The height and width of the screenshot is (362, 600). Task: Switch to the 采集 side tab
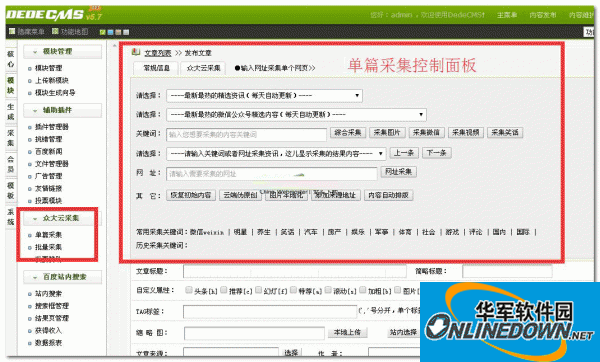click(x=11, y=138)
